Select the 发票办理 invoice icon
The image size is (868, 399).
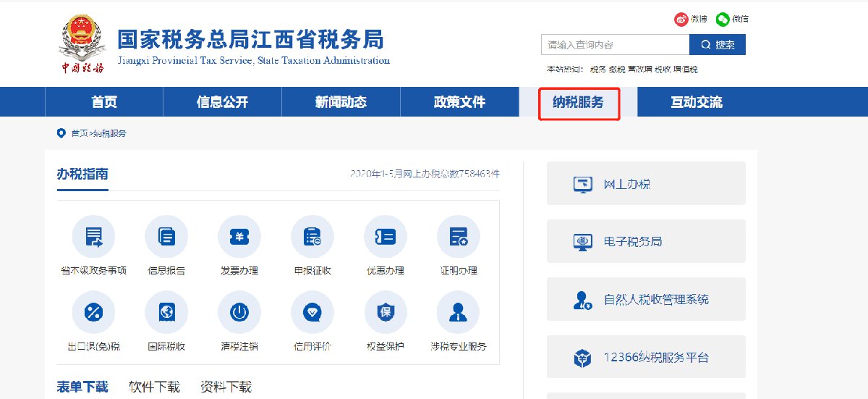tap(239, 237)
